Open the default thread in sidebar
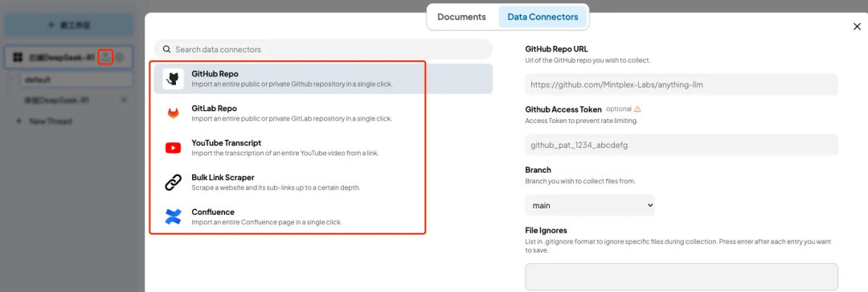 (x=76, y=79)
